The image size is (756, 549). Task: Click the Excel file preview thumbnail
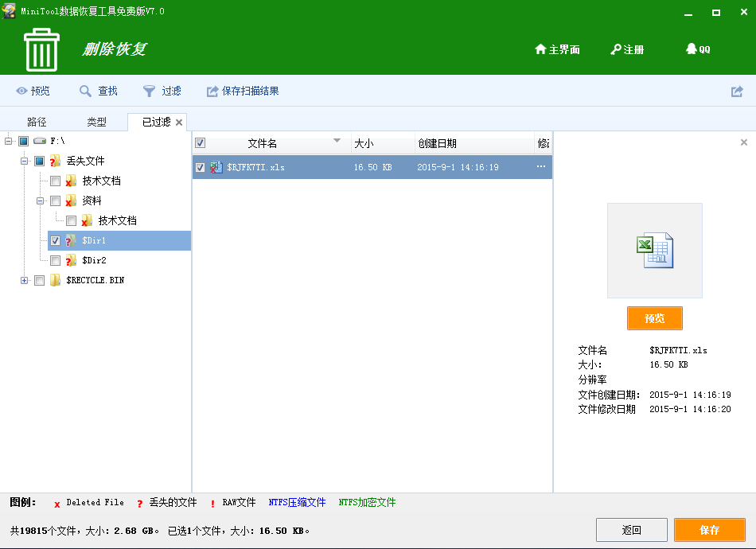point(655,251)
